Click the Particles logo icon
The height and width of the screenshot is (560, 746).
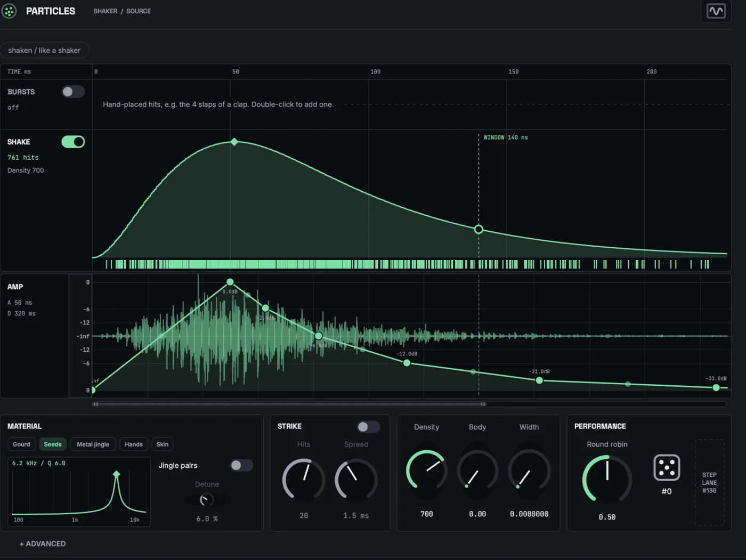(x=9, y=11)
